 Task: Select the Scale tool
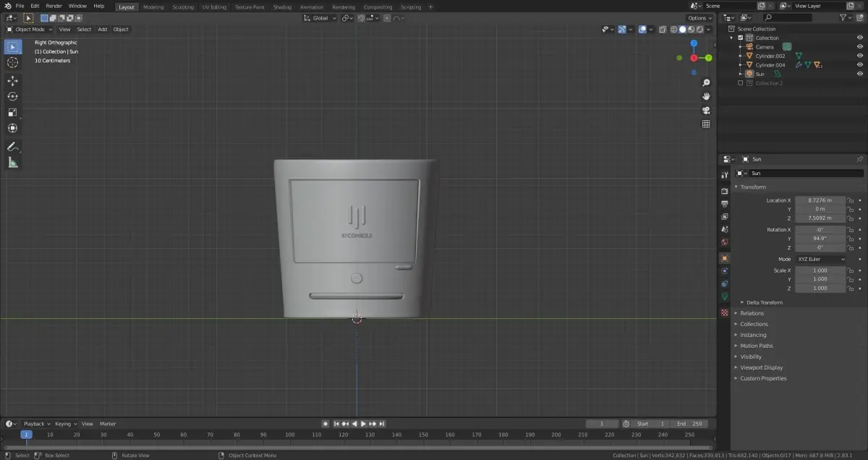pos(12,113)
